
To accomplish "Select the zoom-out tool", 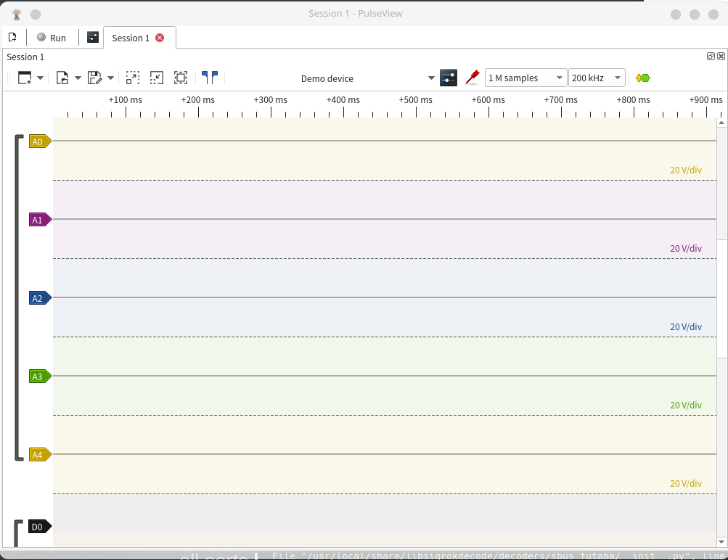I will (x=156, y=78).
